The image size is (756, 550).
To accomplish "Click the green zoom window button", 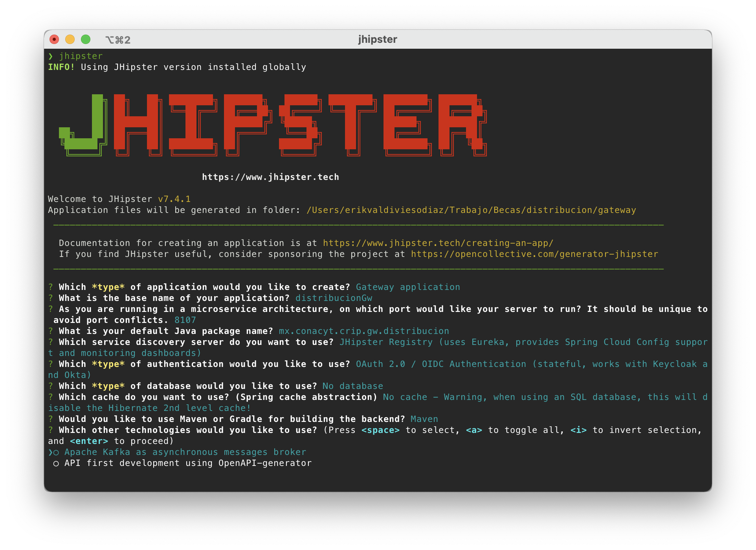I will (86, 39).
